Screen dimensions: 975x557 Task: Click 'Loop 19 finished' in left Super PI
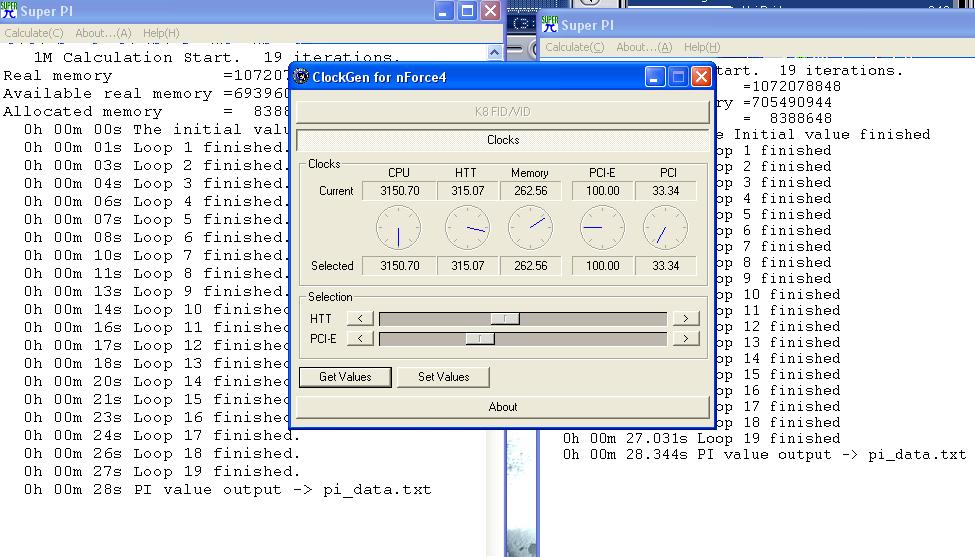click(217, 472)
